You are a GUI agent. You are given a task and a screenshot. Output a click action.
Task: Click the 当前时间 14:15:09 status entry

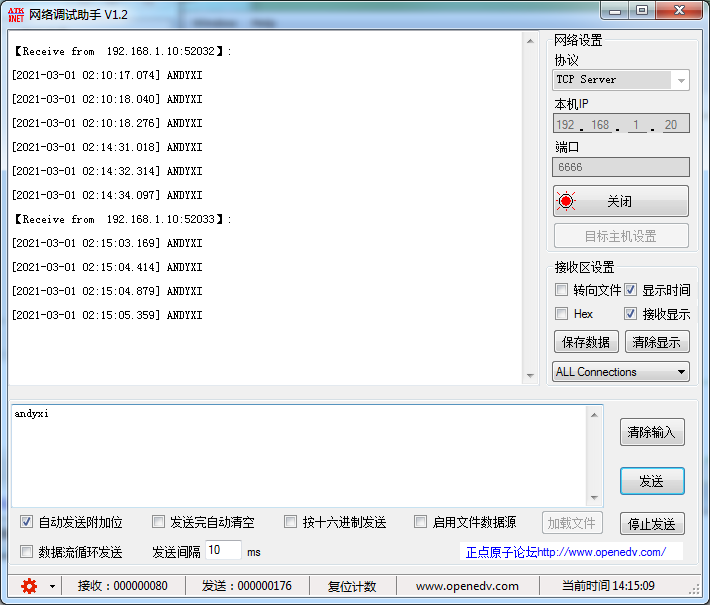[608, 586]
